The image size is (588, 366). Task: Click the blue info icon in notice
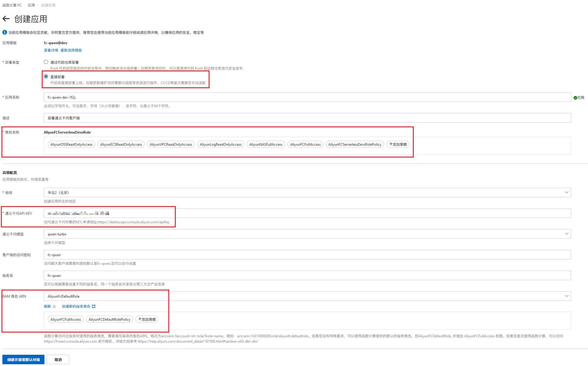pyautogui.click(x=5, y=32)
